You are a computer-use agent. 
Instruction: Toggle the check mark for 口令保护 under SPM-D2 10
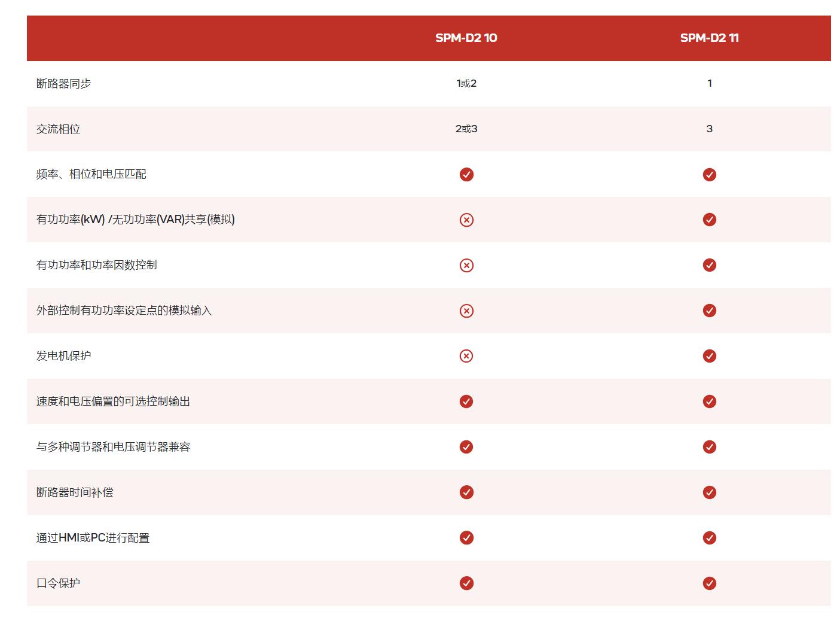[466, 583]
